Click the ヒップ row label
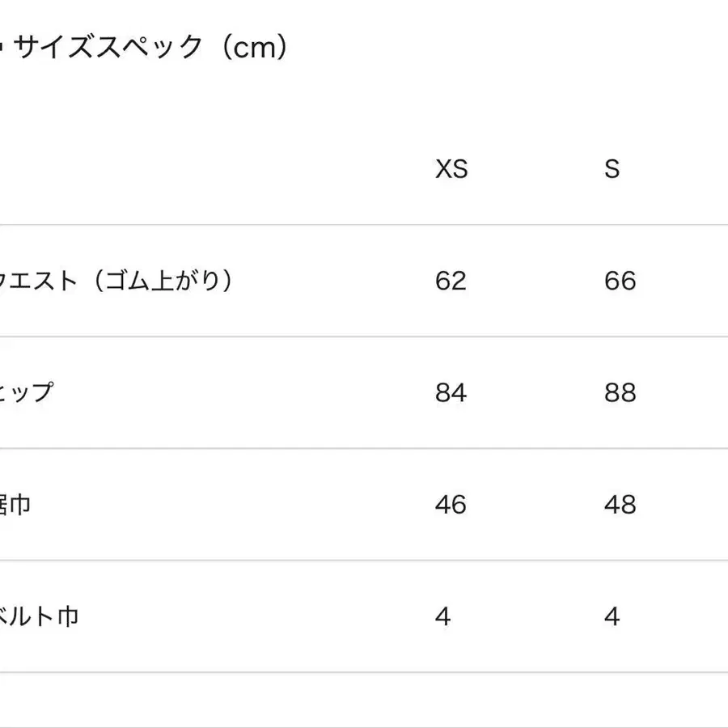The image size is (728, 728). pyautogui.click(x=27, y=393)
